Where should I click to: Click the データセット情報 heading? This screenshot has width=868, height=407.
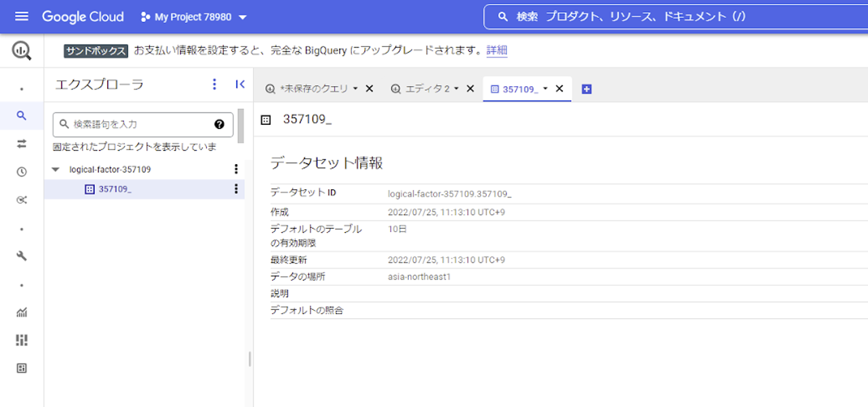click(327, 163)
